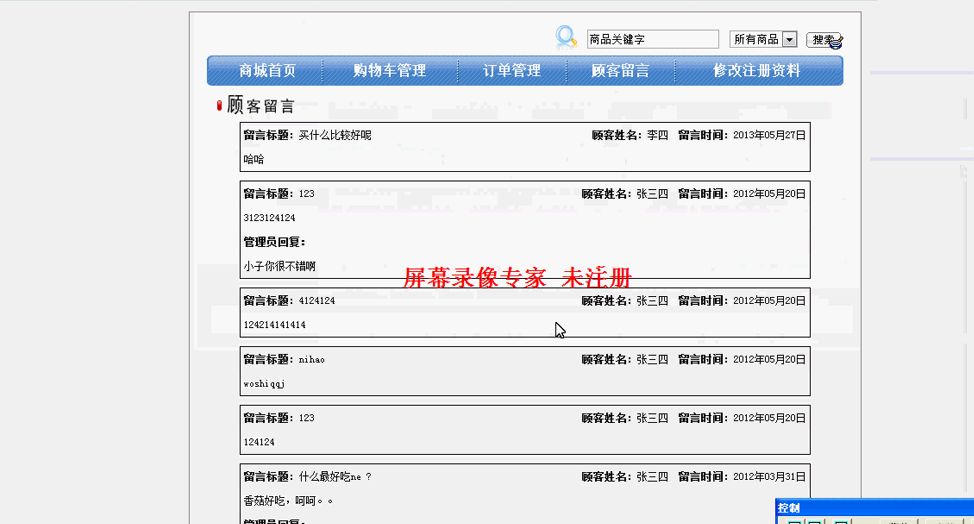
Task: Click the message body 哈哈
Action: click(253, 160)
